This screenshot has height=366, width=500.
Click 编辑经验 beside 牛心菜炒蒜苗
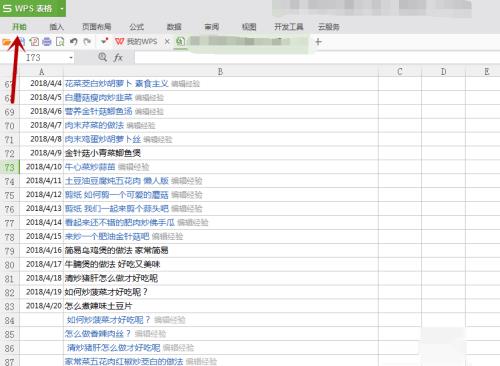[x=134, y=167]
